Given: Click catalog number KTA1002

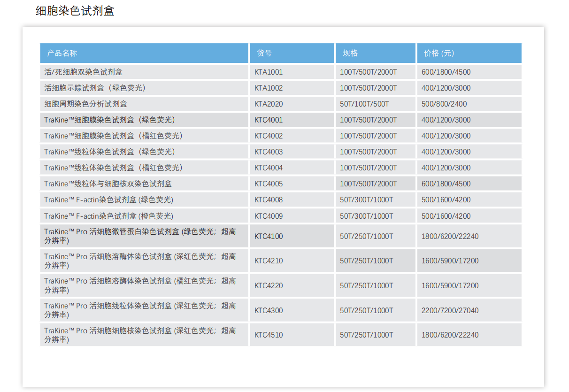Looking at the screenshot, I should (269, 88).
